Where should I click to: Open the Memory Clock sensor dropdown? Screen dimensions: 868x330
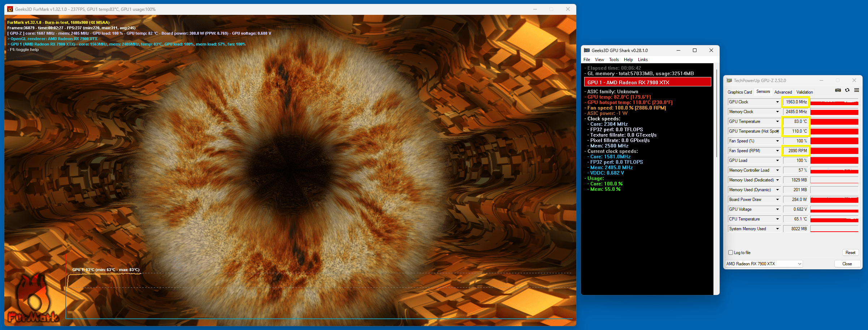pos(777,112)
